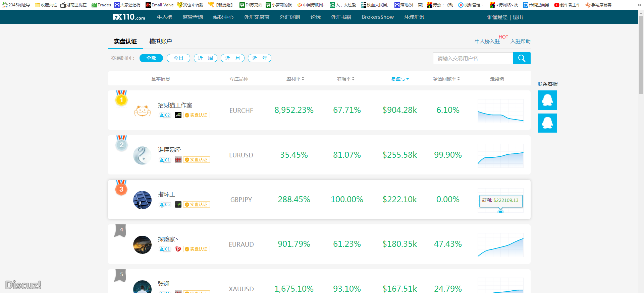Click the 退出 logout link

coord(518,17)
